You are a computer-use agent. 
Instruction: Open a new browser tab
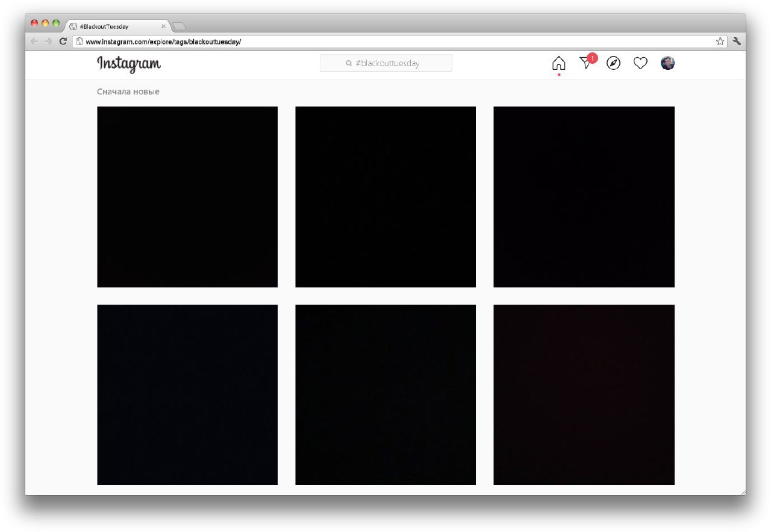[x=179, y=26]
